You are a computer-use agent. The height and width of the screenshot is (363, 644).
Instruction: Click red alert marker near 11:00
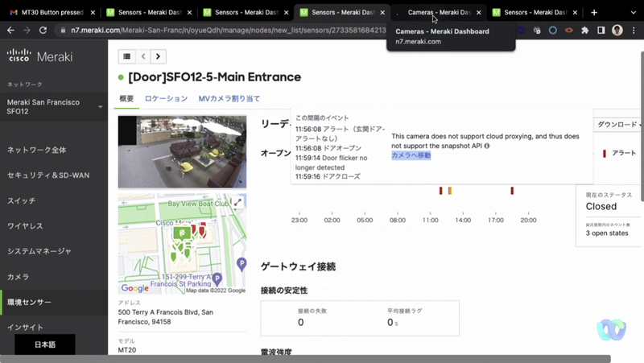click(x=440, y=191)
